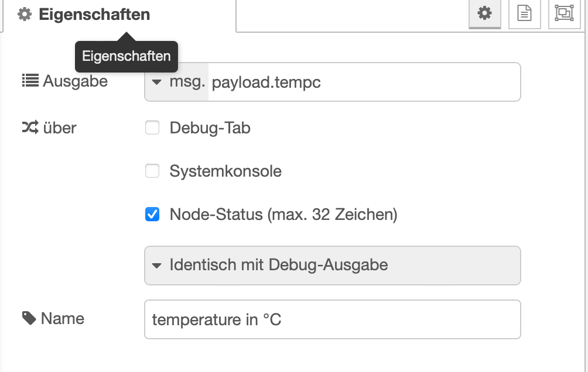Click the Debug-Tab label text
Viewport: 588px width, 372px height.
[x=210, y=128]
